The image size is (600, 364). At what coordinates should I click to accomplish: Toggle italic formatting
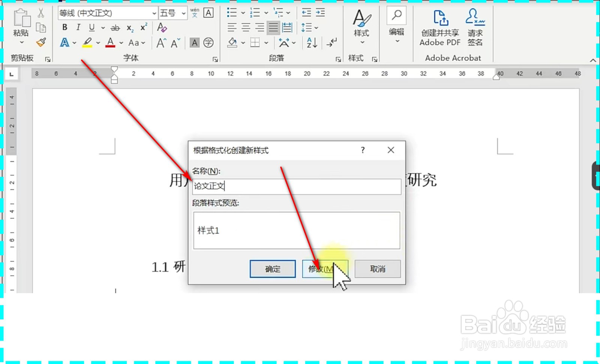pos(78,27)
